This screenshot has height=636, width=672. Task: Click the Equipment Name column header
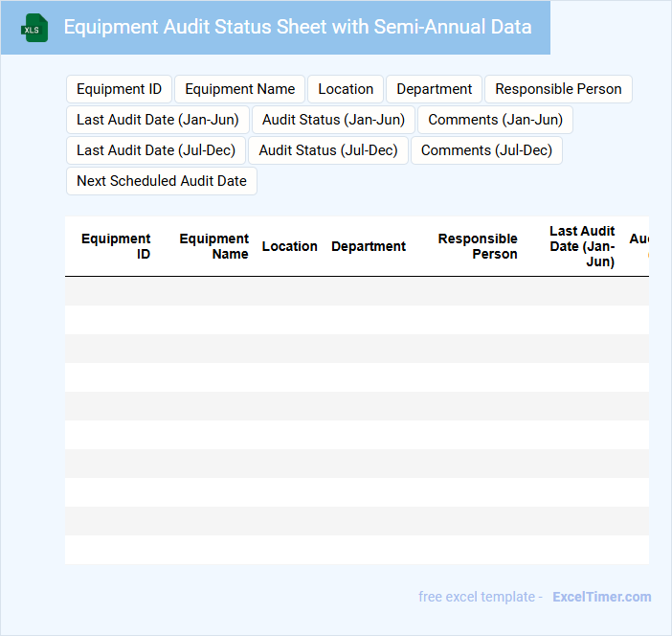(213, 246)
